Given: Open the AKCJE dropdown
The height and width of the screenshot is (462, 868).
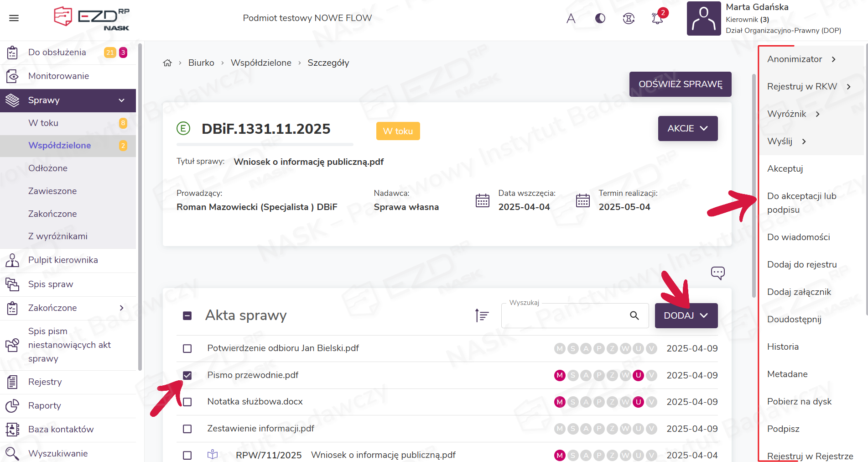Looking at the screenshot, I should pyautogui.click(x=687, y=129).
